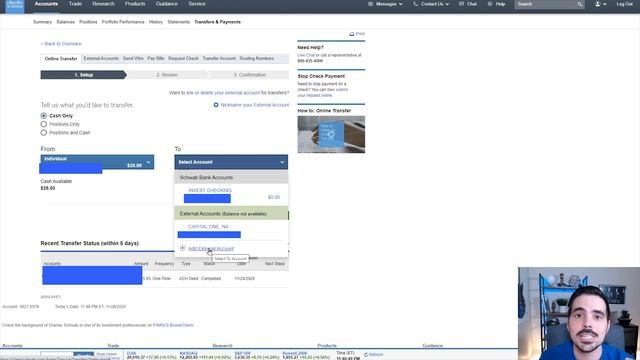Screen dimensions: 640x360
Task: Open the History sub-tab
Action: tap(156, 22)
